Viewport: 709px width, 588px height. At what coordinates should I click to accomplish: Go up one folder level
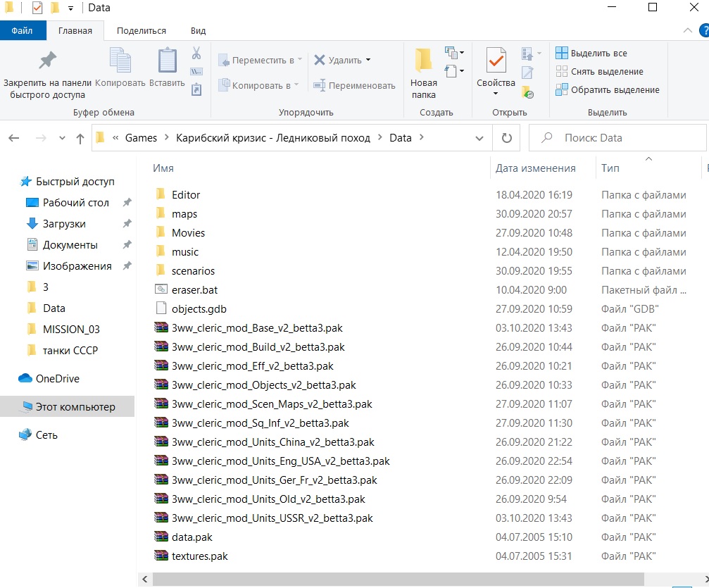coord(80,139)
